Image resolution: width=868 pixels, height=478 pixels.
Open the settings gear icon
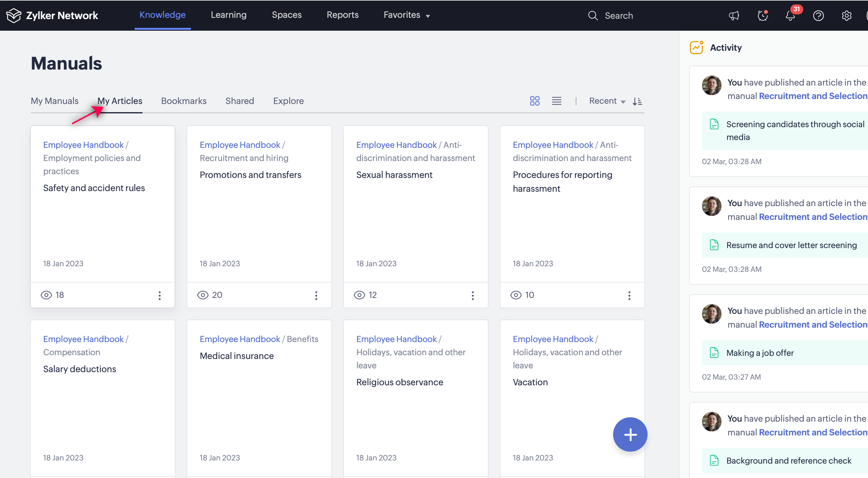tap(846, 16)
